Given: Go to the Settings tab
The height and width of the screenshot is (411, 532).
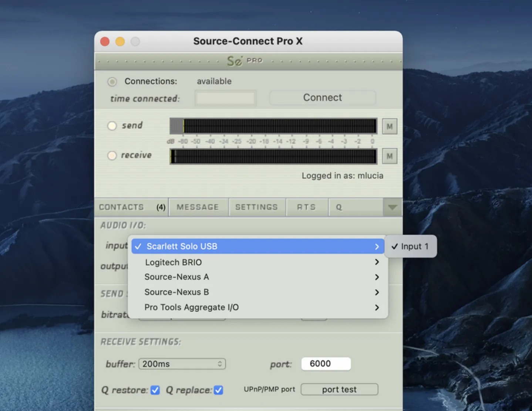Looking at the screenshot, I should pyautogui.click(x=257, y=207).
